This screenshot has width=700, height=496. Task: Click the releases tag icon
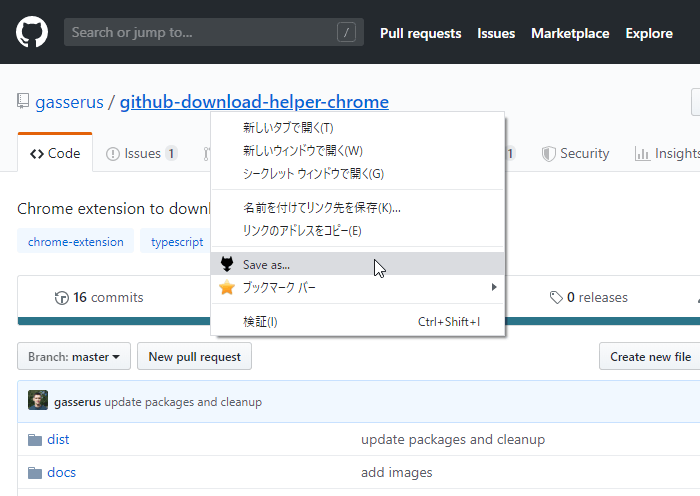[x=556, y=297]
